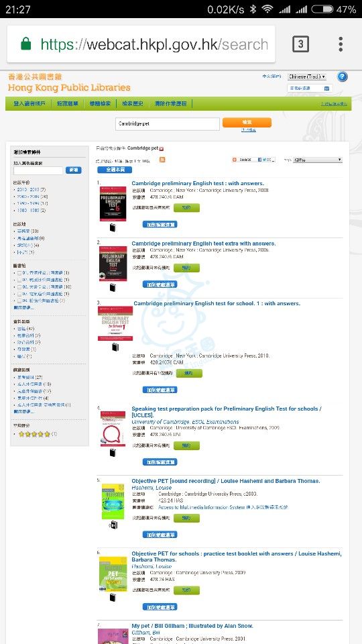Subscribe via the orange RSS feed icon

[162, 160]
